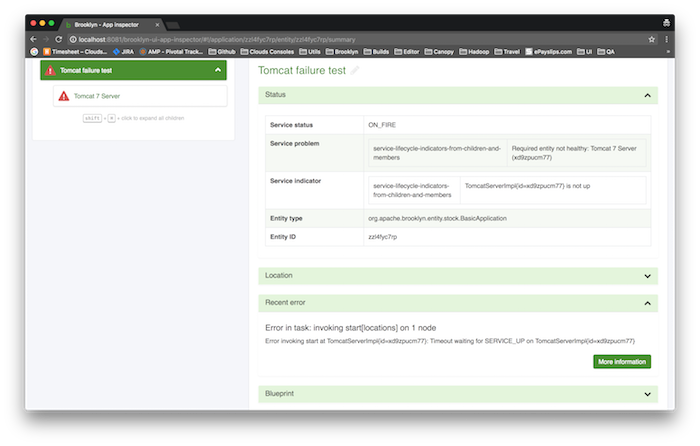Open the Github bookmark
Viewport: 700px width, 446px height.
(x=225, y=51)
